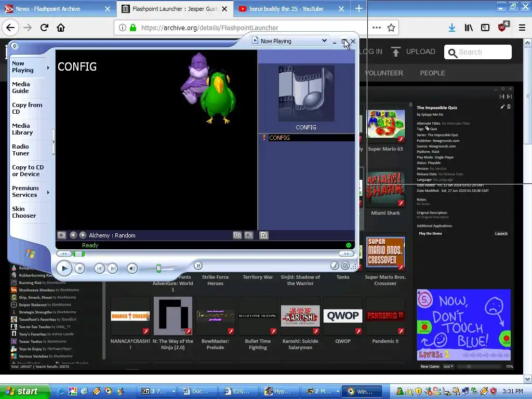Click the rewind button on the seek bar

click(x=64, y=254)
